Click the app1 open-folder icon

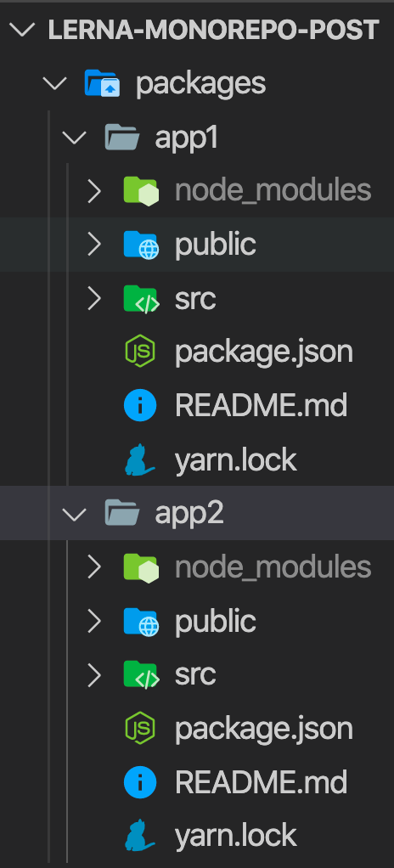tap(121, 137)
